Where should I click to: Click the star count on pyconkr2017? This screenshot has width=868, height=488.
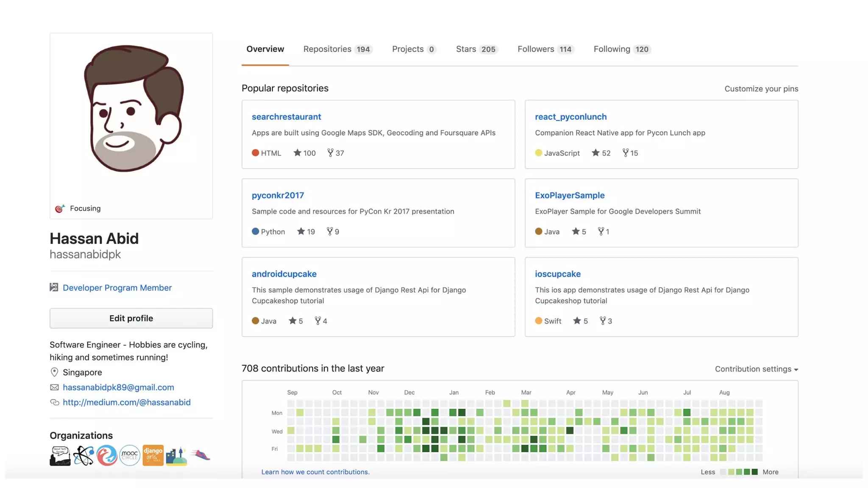coord(311,232)
